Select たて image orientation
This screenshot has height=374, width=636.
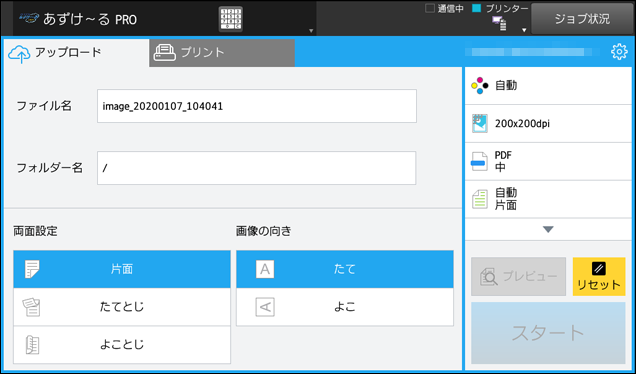pos(345,269)
